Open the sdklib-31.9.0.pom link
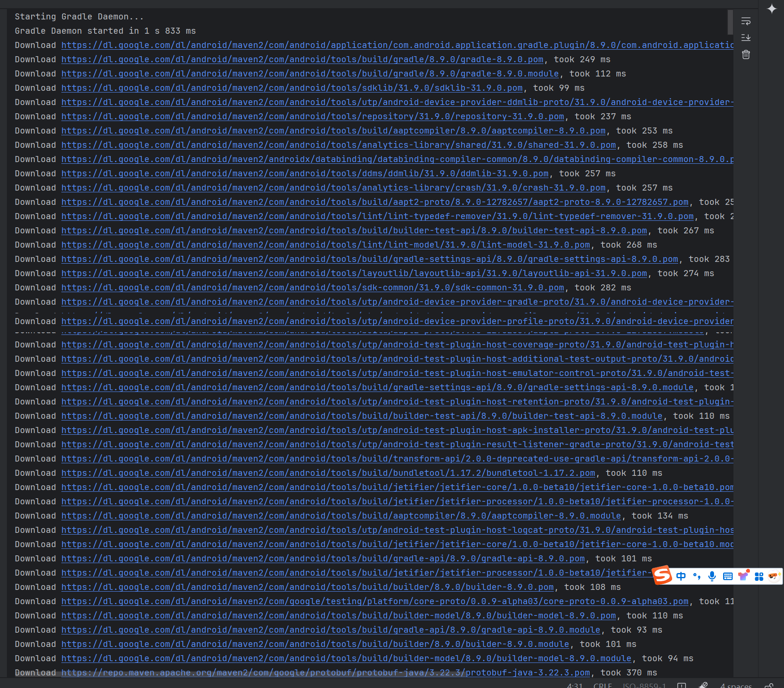 (292, 88)
